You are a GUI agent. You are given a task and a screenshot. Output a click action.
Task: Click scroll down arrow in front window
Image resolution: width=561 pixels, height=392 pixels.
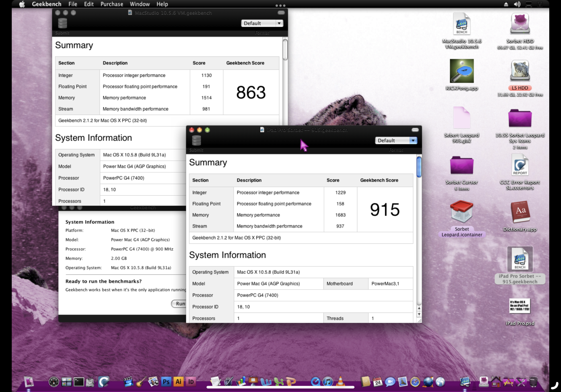point(419,315)
